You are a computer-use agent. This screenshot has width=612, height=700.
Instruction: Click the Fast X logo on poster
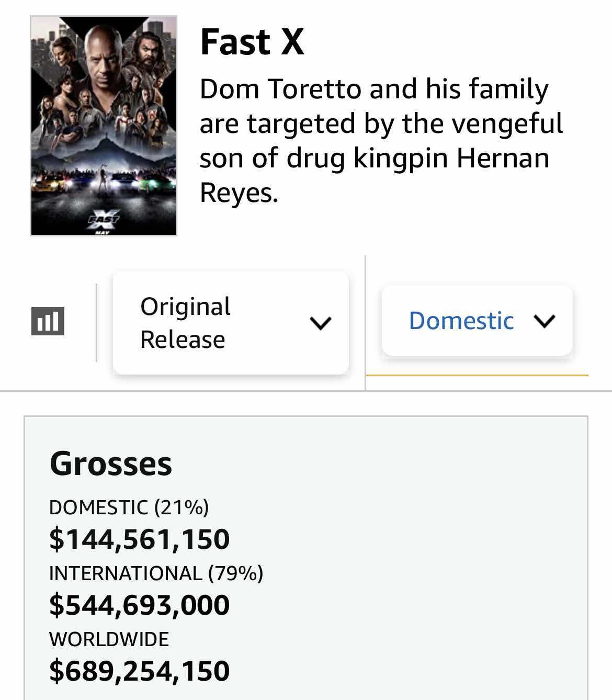(104, 219)
